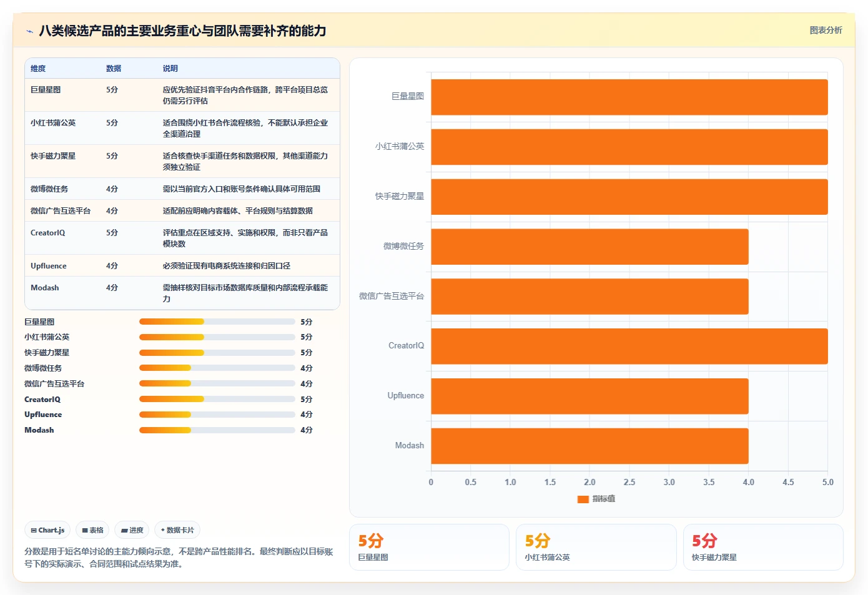Click the footnote text about 分数 disclaimer
Viewport: 868px width, 595px height.
(x=179, y=558)
